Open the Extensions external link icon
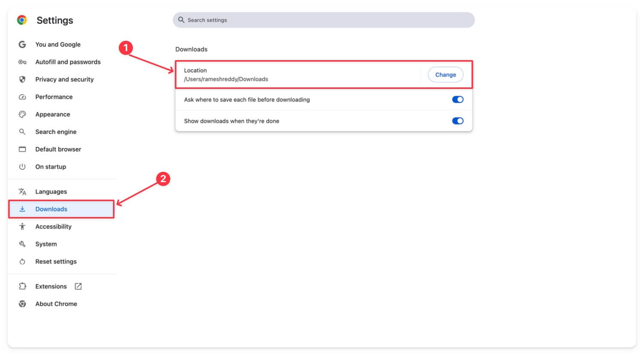Screen dimensions: 644x355 tap(78, 286)
